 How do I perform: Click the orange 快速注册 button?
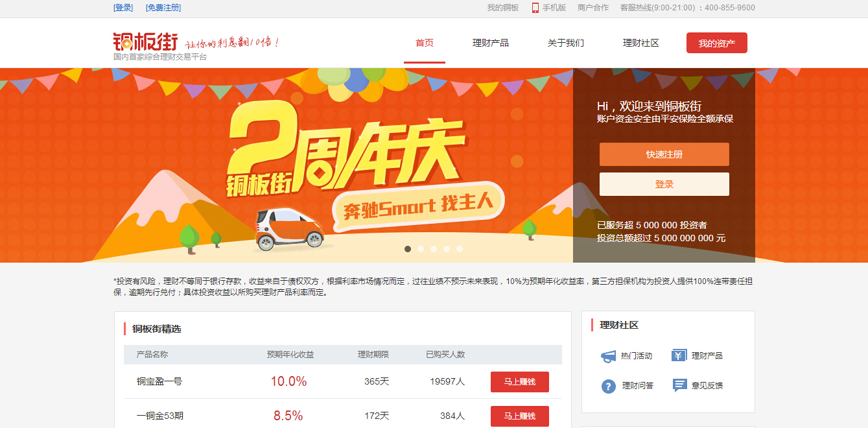click(664, 154)
